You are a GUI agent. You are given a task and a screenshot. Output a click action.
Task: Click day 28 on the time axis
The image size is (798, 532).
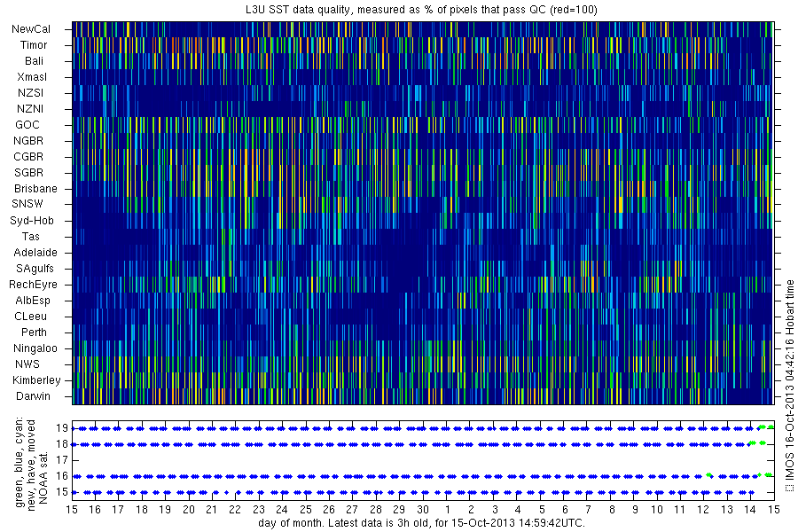376,510
